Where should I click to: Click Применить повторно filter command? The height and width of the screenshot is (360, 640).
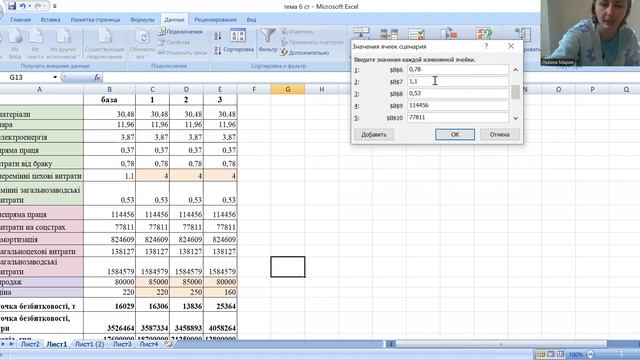click(313, 42)
